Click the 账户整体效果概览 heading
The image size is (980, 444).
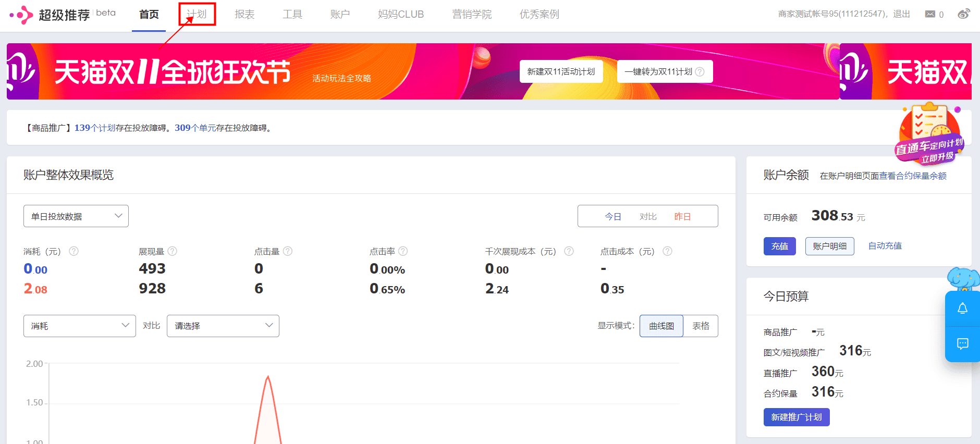[x=68, y=175]
